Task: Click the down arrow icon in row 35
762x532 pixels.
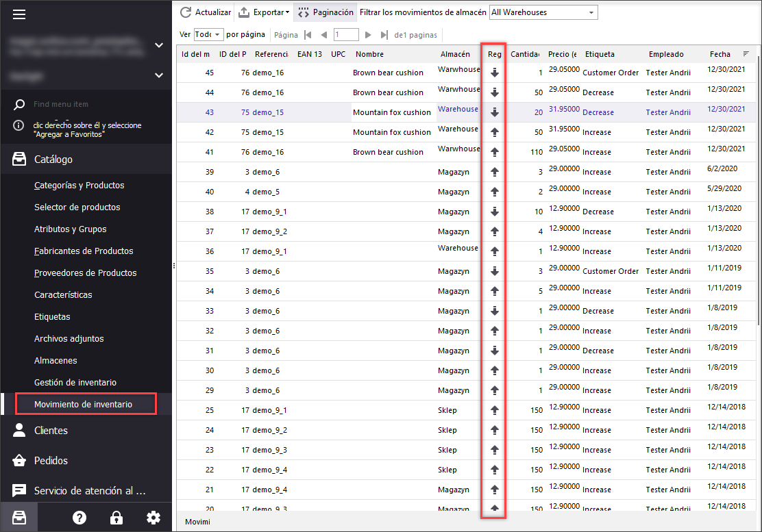Action: (x=494, y=271)
